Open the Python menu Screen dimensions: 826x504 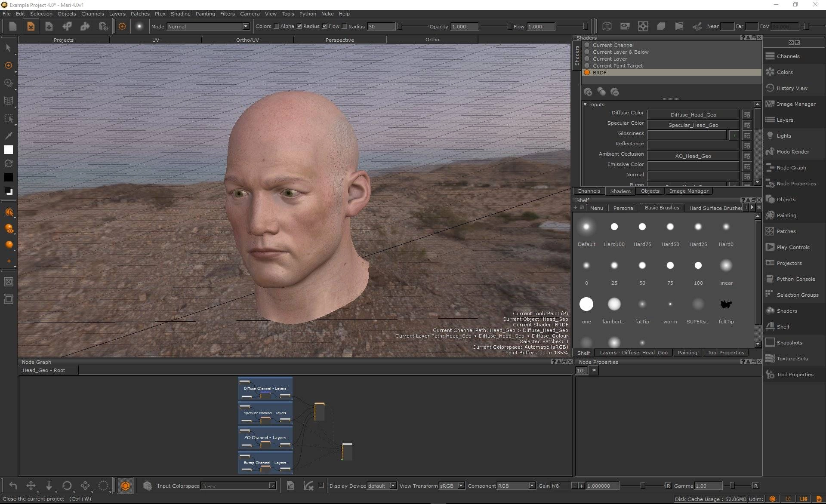(x=308, y=14)
